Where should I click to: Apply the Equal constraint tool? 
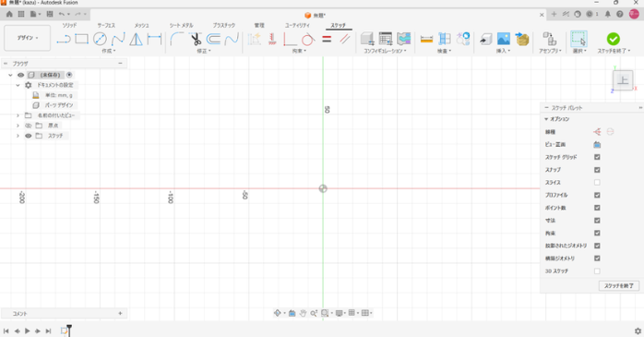click(327, 39)
